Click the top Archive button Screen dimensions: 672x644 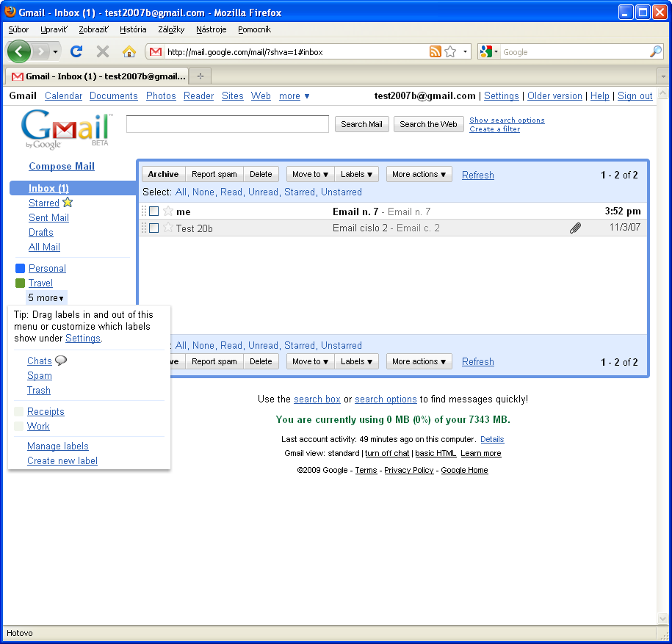tap(163, 174)
